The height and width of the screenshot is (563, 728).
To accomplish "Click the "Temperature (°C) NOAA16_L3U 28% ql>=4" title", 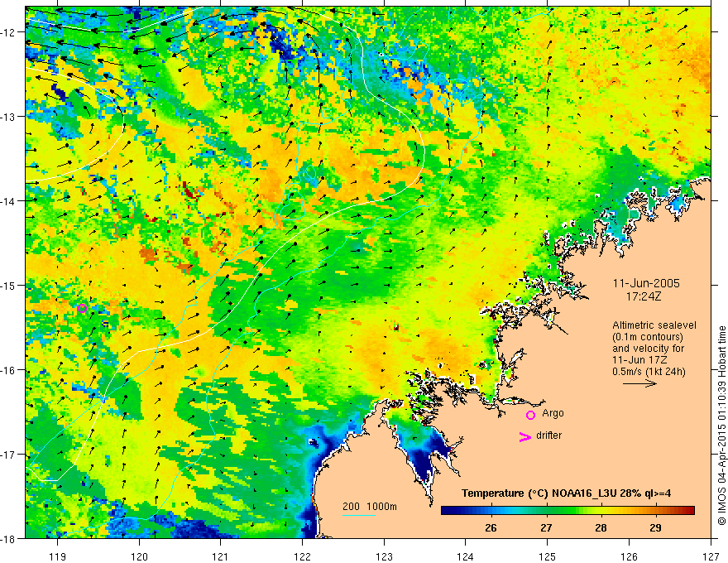I will pyautogui.click(x=566, y=493).
